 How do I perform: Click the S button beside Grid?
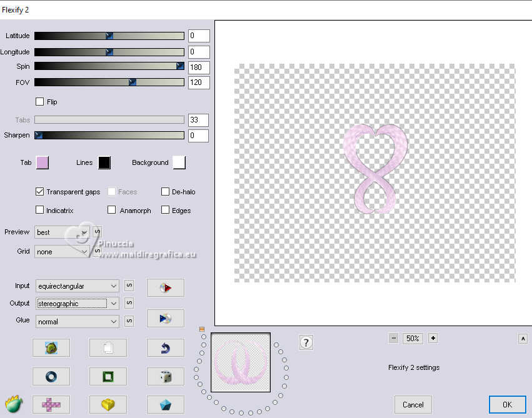tap(98, 251)
